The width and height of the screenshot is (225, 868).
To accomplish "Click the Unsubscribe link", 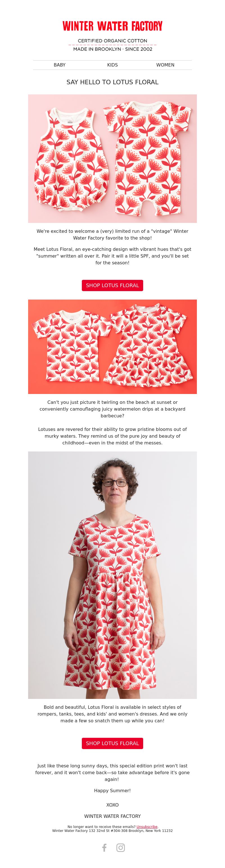I will coord(147,827).
